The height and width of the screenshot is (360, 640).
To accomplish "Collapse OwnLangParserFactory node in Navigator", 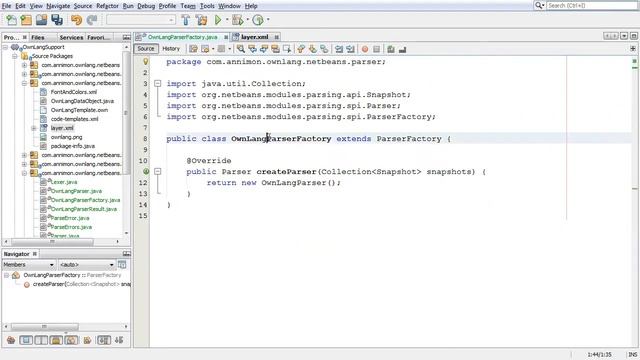I will point(6,276).
